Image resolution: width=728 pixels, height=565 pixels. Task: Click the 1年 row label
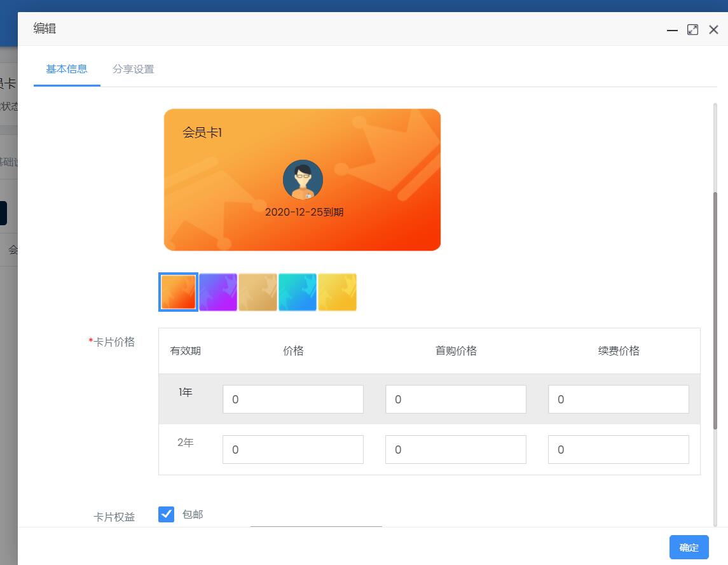185,392
